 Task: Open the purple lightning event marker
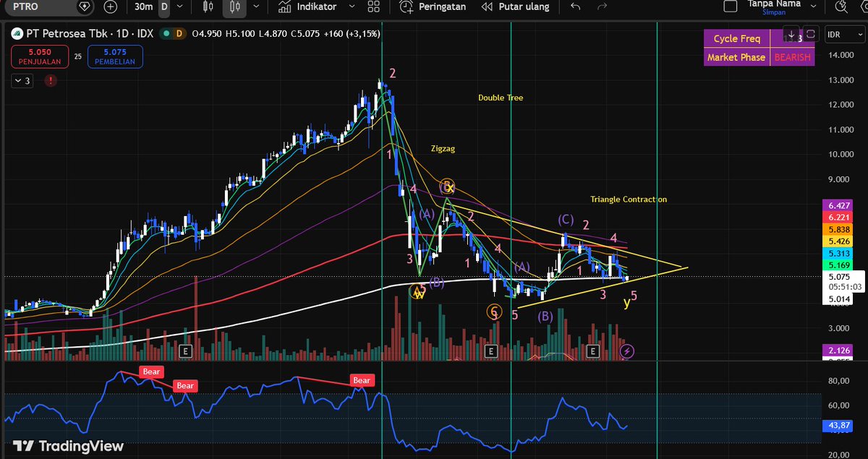click(627, 351)
